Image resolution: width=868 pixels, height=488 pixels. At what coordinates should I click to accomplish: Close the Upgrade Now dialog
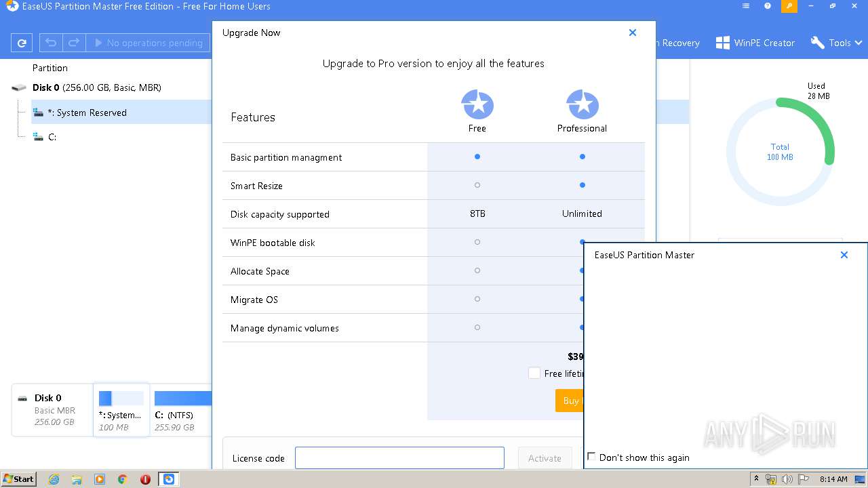tap(633, 33)
